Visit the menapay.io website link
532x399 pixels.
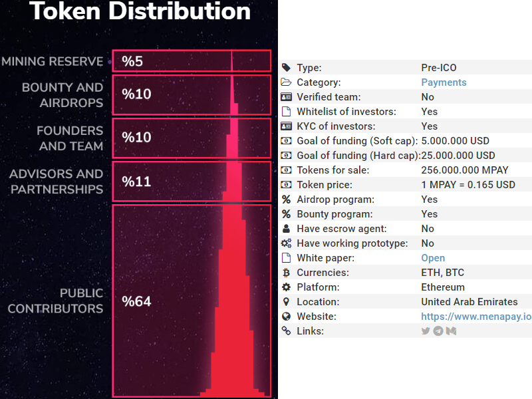[476, 317]
